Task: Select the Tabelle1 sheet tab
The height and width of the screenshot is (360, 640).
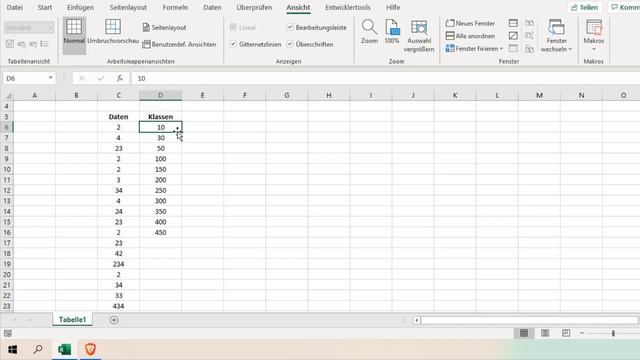Action: tap(73, 320)
